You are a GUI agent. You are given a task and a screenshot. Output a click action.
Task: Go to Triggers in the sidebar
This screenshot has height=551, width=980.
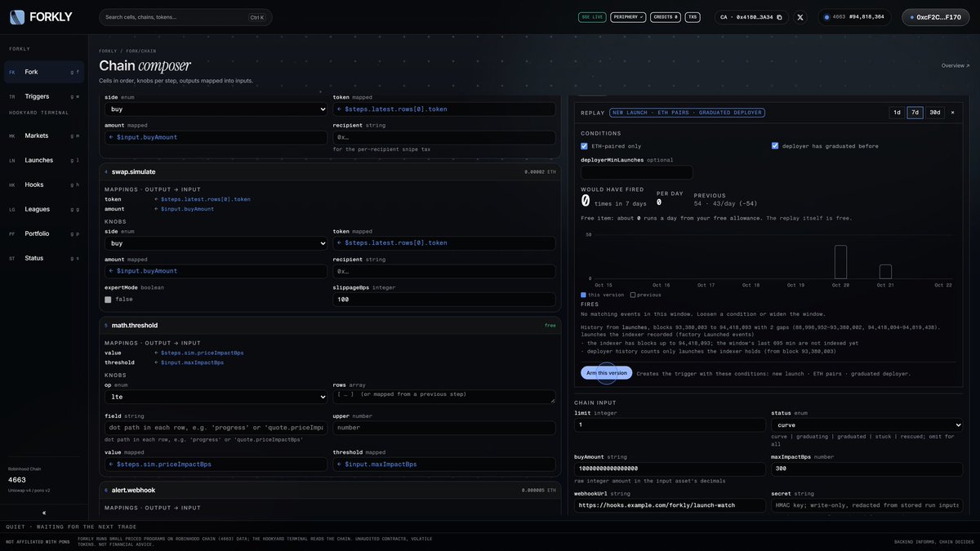tap(43, 96)
